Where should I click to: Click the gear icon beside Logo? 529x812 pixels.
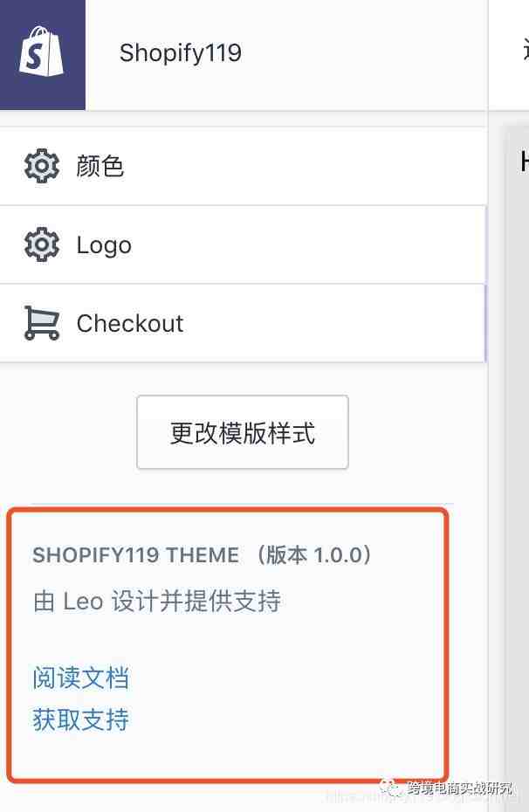click(41, 244)
